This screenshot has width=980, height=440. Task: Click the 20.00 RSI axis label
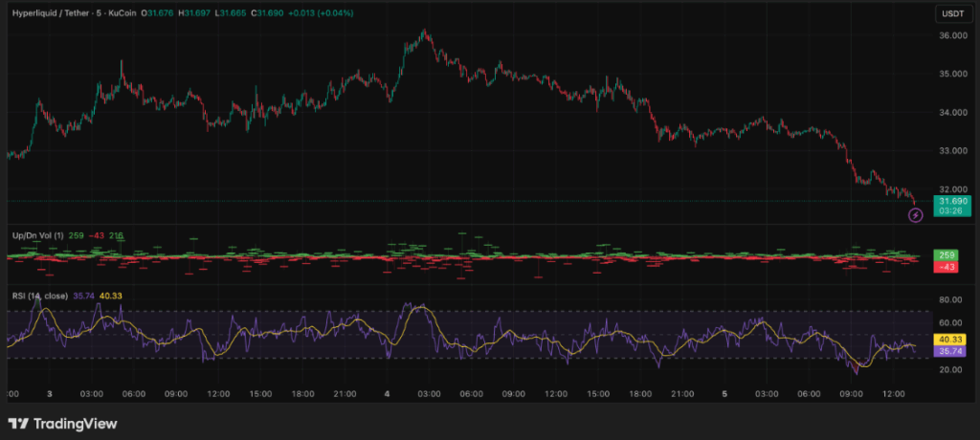(950, 370)
